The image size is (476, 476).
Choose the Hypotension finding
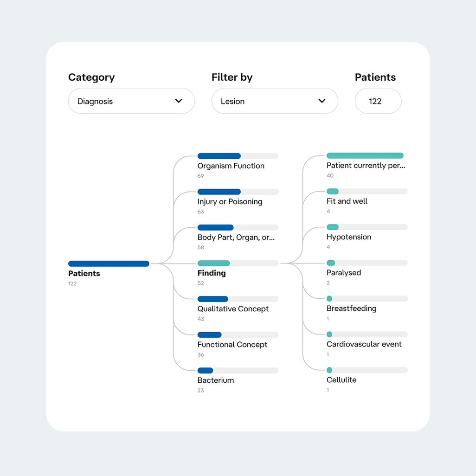(x=348, y=237)
